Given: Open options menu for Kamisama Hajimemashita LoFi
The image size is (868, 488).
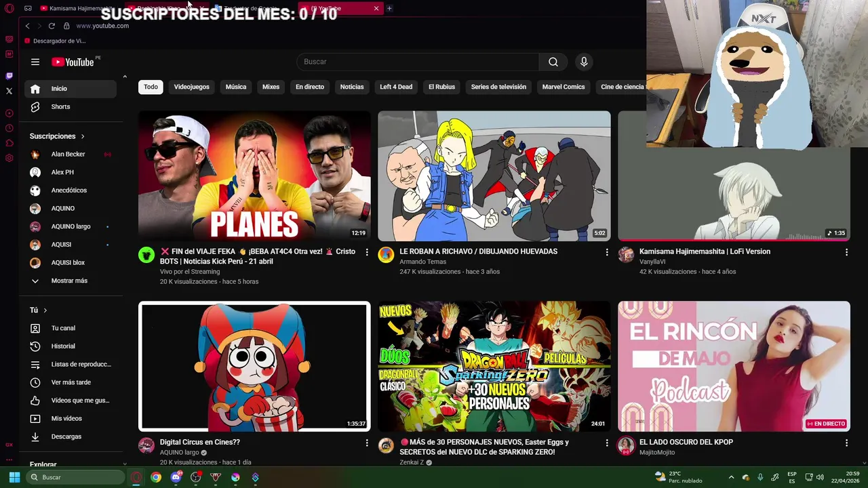Looking at the screenshot, I should tap(846, 252).
